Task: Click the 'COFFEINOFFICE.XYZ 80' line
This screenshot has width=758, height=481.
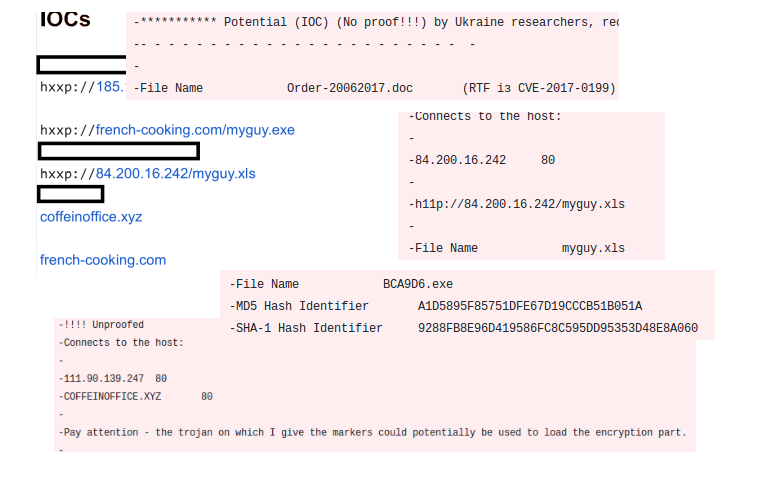Action: coord(136,396)
